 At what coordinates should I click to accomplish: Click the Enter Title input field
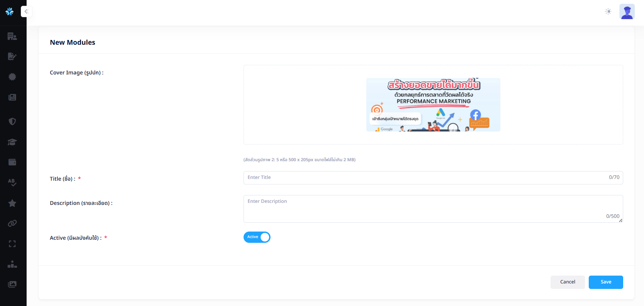click(x=426, y=178)
